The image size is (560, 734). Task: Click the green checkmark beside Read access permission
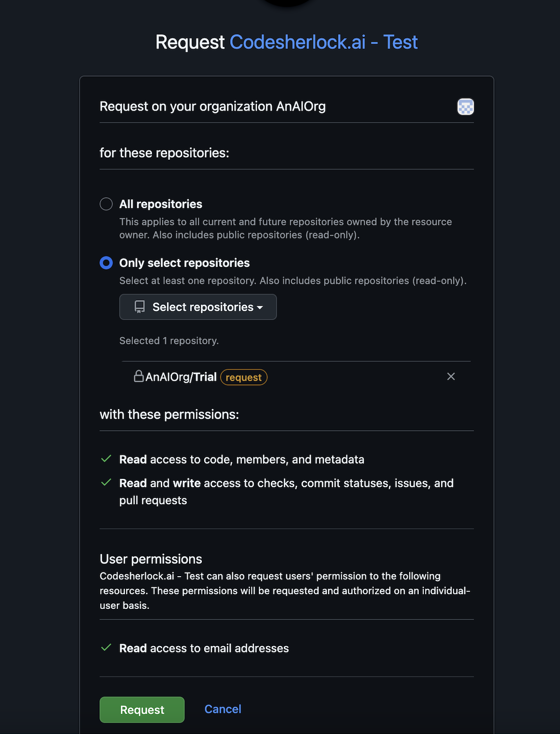click(106, 459)
